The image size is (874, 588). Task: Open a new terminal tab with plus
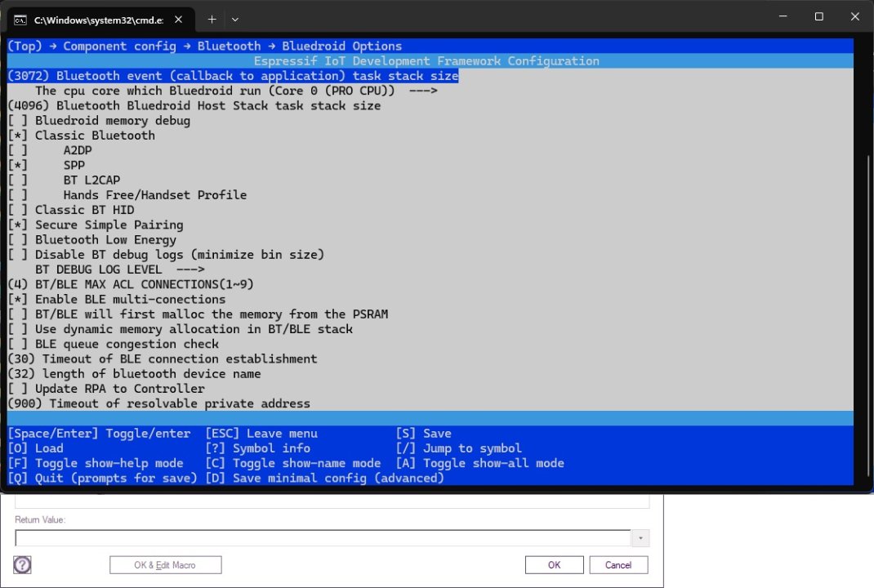pyautogui.click(x=212, y=20)
